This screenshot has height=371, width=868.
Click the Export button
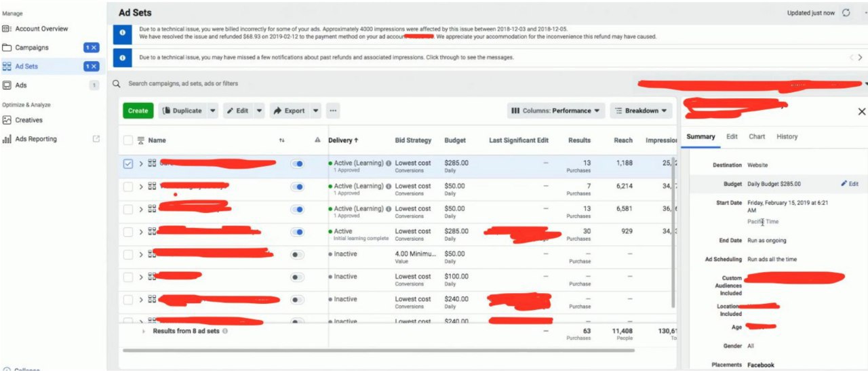coord(290,111)
